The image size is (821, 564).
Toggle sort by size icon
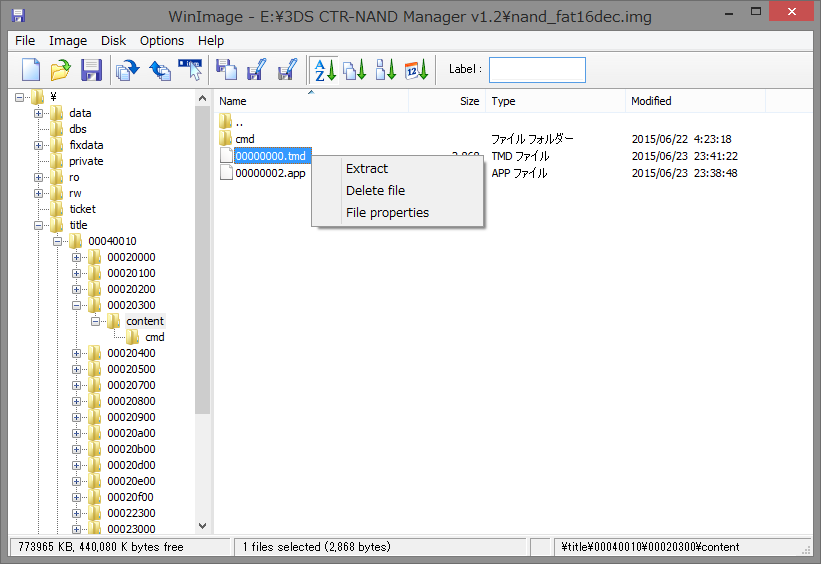(386, 69)
